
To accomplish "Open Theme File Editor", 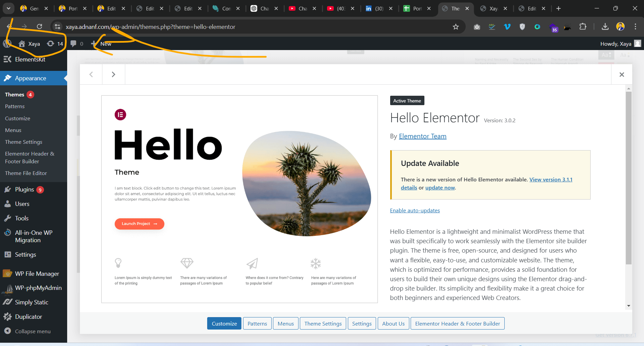I will pyautogui.click(x=26, y=173).
